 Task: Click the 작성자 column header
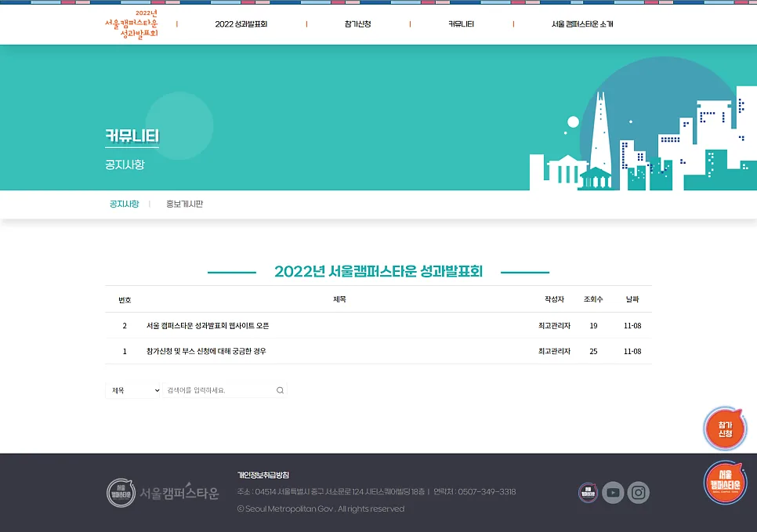coord(554,299)
